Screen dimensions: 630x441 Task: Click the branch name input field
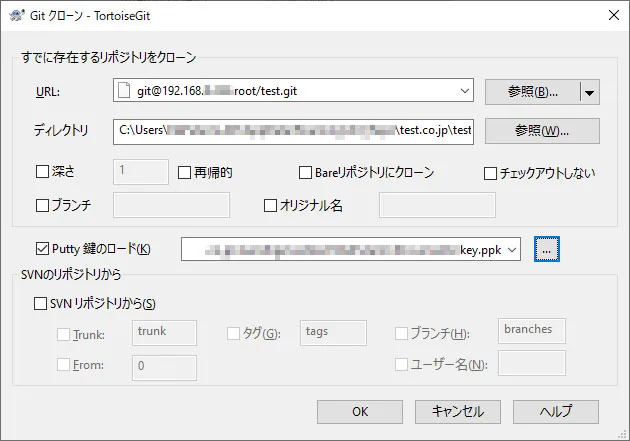171,205
